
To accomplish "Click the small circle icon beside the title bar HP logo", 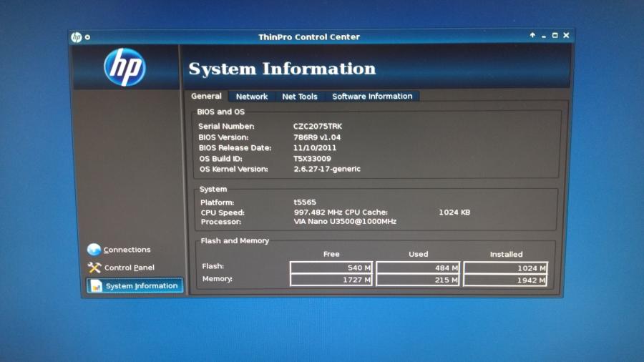I will click(87, 37).
